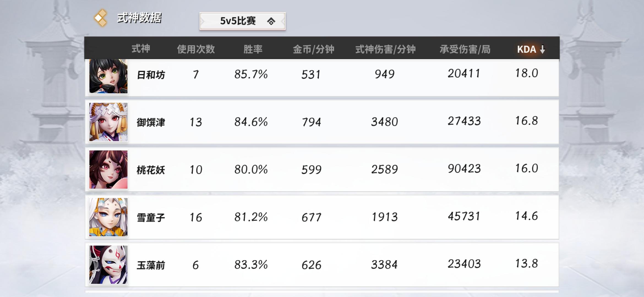The width and height of the screenshot is (644, 297).
Task: Open 雪童子 row by name
Action: point(151,218)
